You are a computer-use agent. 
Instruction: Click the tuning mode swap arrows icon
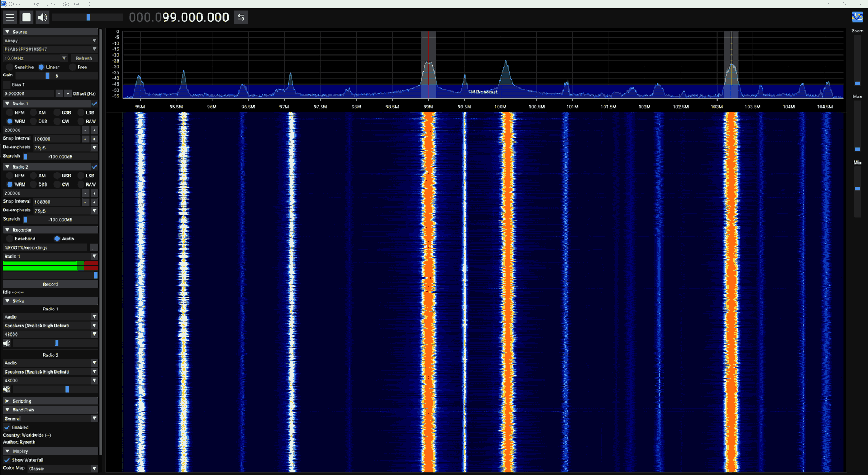[241, 17]
